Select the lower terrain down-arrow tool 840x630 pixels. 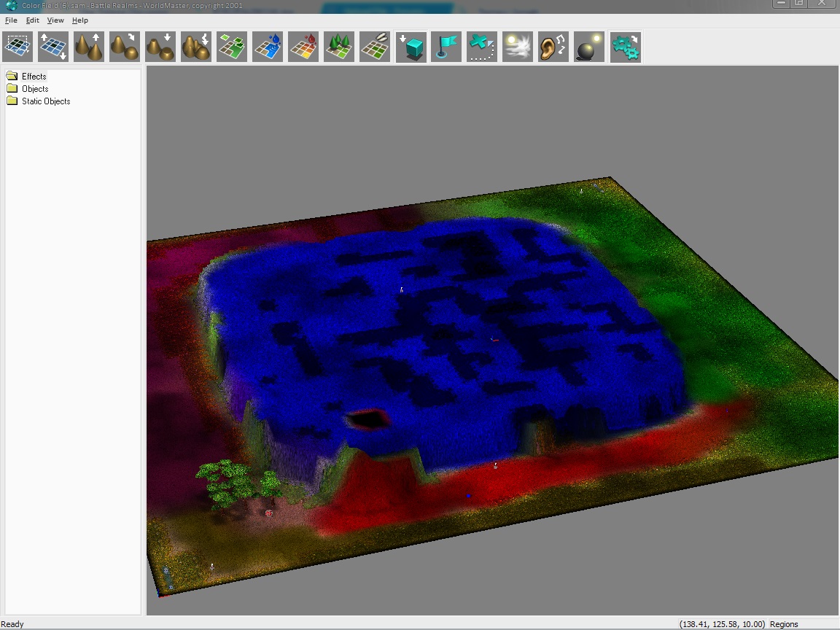click(160, 47)
